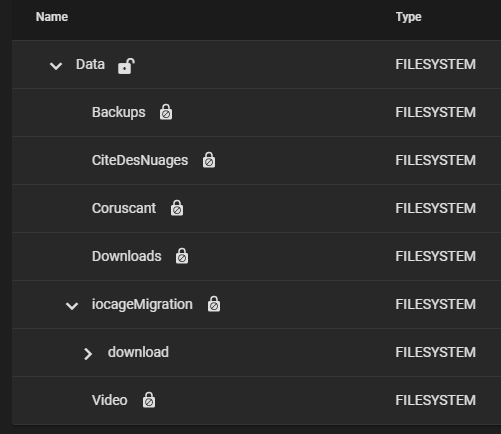Click FILESYSTEM type in the Data row
This screenshot has height=434, width=501.
[435, 64]
